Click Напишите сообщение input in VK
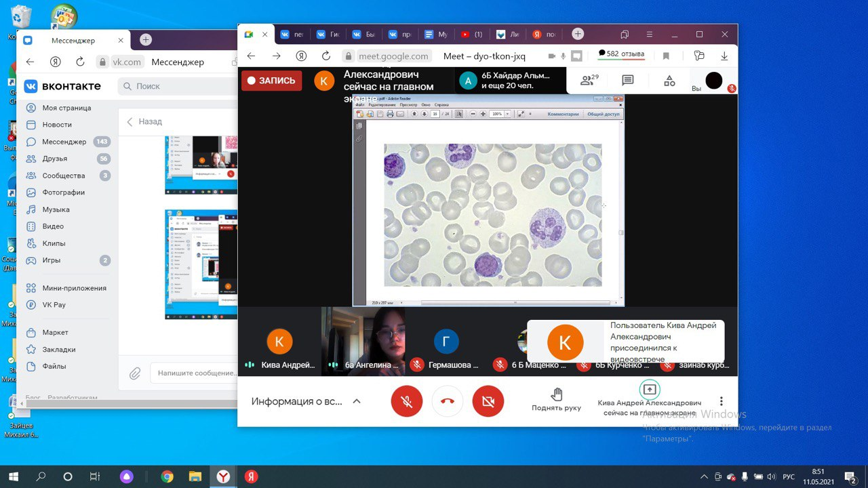Screen dimensions: 868x488 [x=193, y=373]
